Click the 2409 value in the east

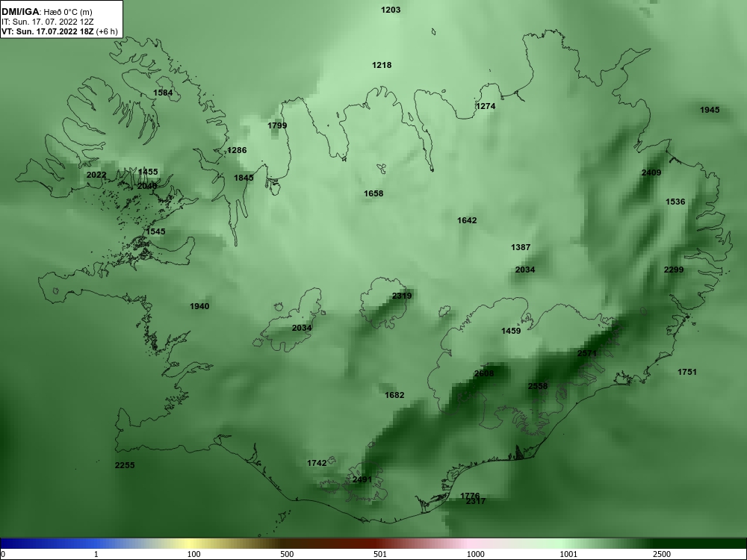(651, 173)
